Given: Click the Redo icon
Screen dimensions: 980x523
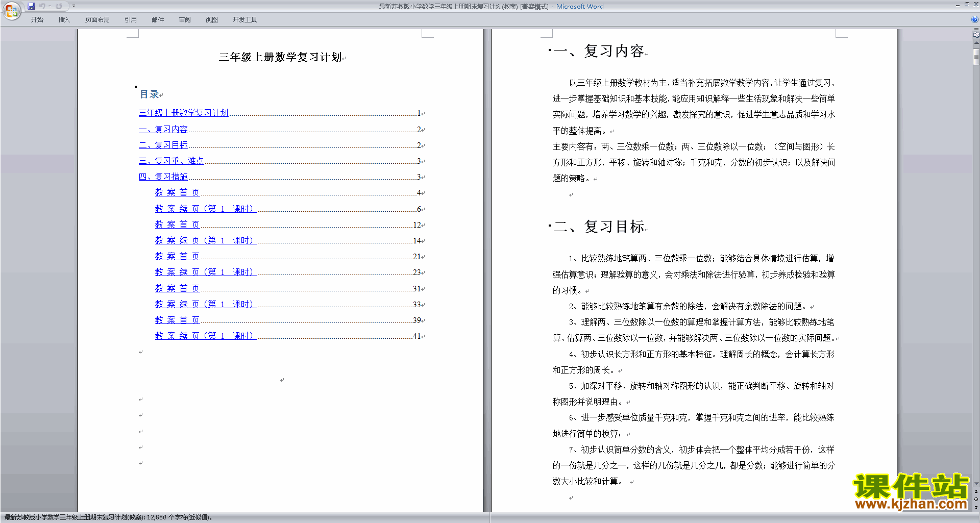Looking at the screenshot, I should click(x=59, y=6).
